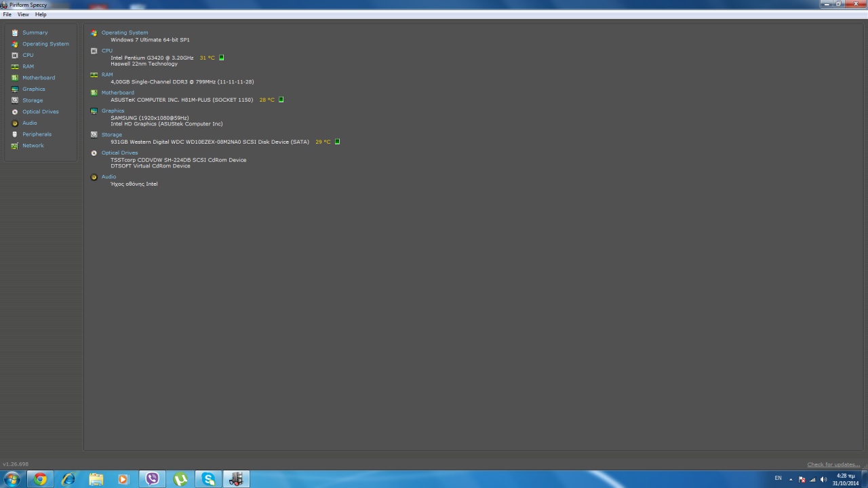Click the green indicator beside motherboard temperature
This screenshot has height=488, width=868.
(x=281, y=100)
